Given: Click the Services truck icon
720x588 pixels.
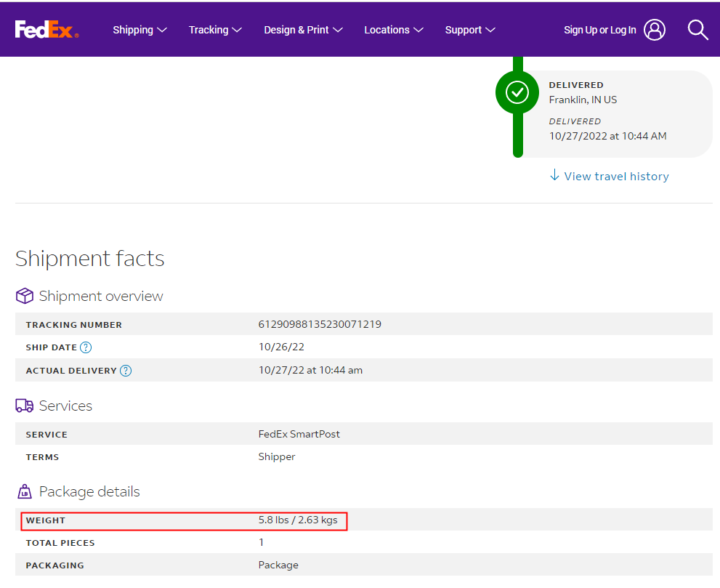Looking at the screenshot, I should pyautogui.click(x=25, y=406).
